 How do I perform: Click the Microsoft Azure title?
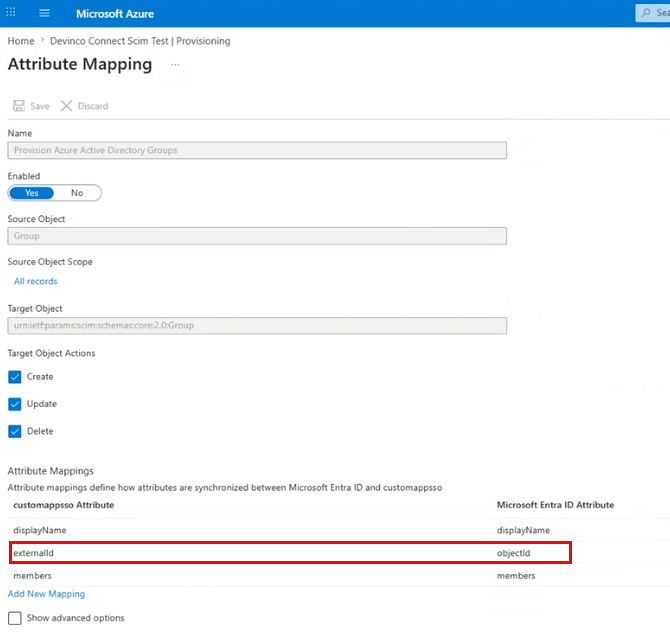[x=115, y=14]
